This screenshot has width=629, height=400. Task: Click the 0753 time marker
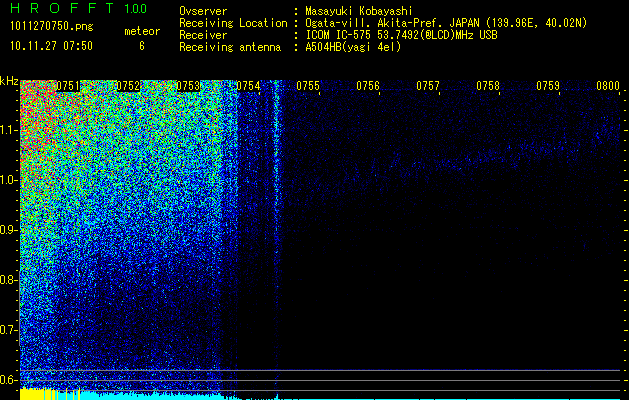[188, 86]
